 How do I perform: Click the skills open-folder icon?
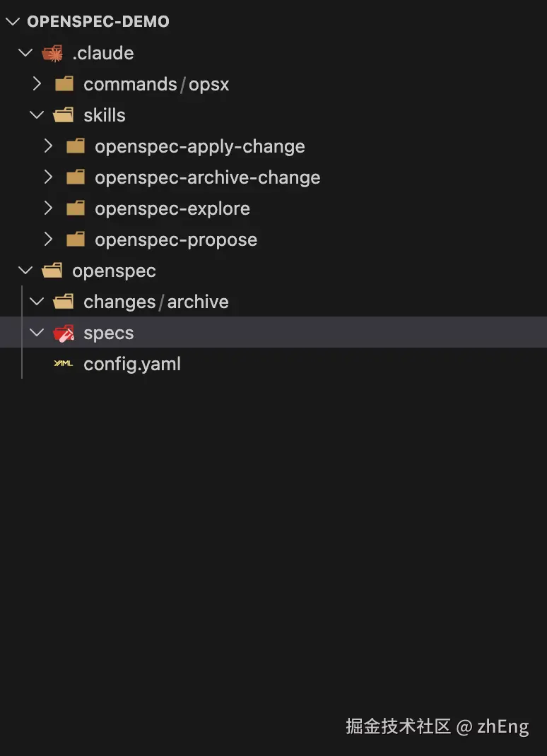tap(64, 115)
